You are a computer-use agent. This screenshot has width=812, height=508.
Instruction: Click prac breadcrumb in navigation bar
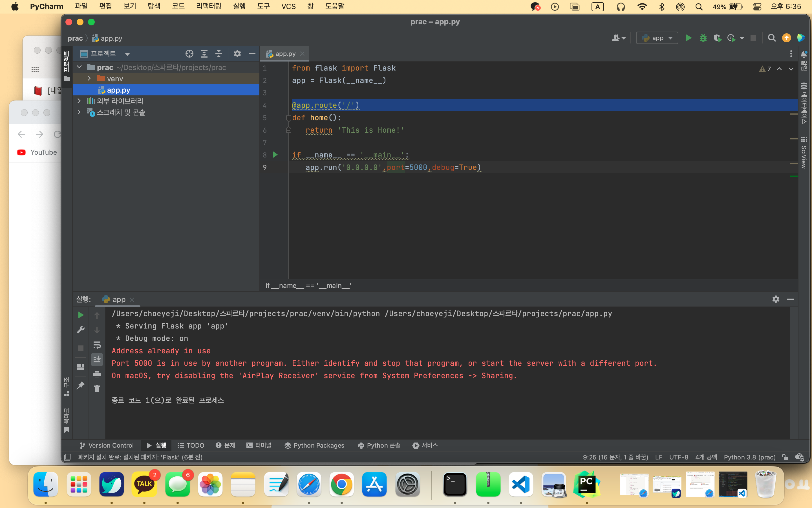75,38
